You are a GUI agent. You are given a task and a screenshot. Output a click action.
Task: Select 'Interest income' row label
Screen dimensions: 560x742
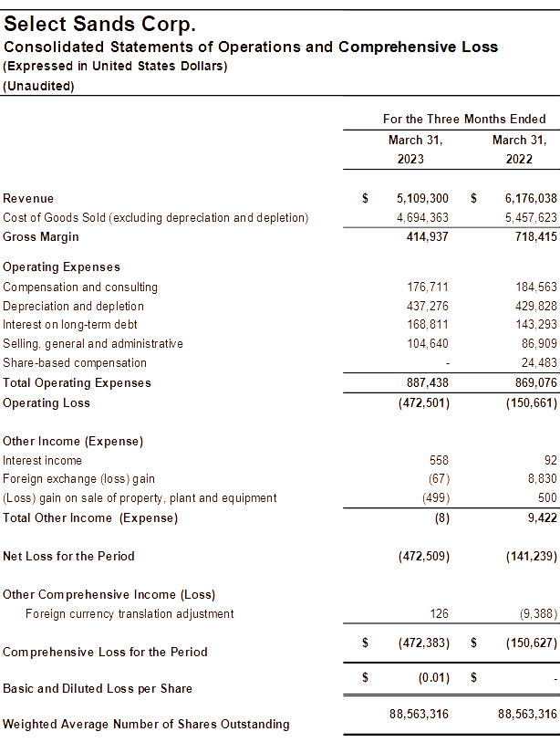pyautogui.click(x=42, y=460)
